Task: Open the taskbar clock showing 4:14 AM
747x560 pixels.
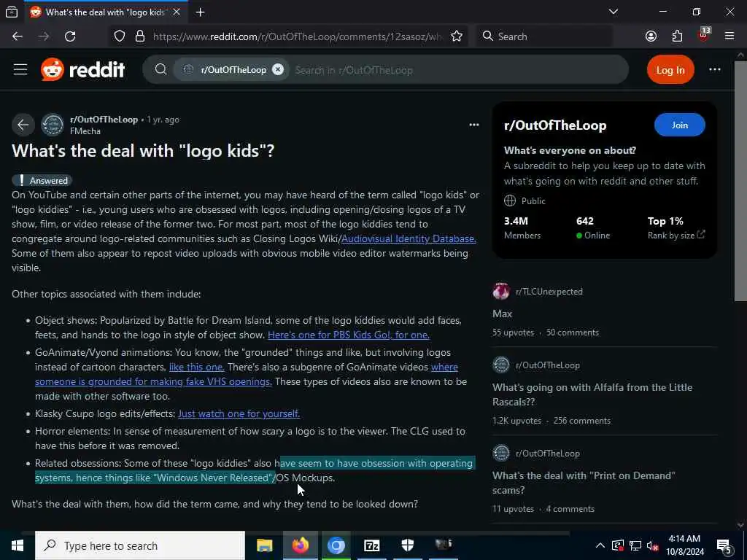Action: pyautogui.click(x=685, y=545)
